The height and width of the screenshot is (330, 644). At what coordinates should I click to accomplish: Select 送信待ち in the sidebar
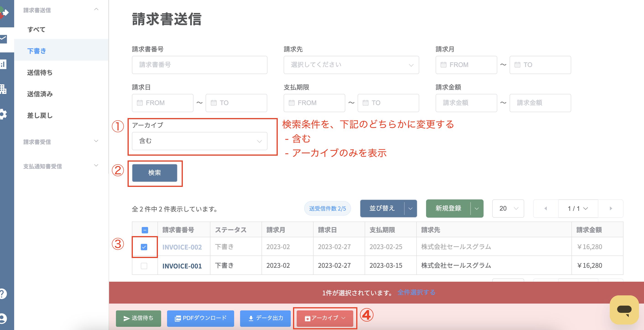[x=40, y=72]
